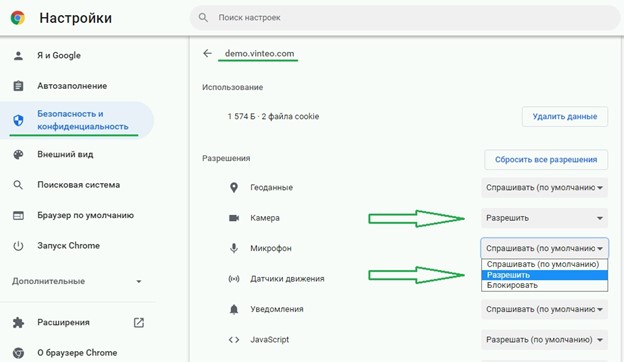Click the Датчики движения label
The height and width of the screenshot is (362, 624).
[x=287, y=279]
